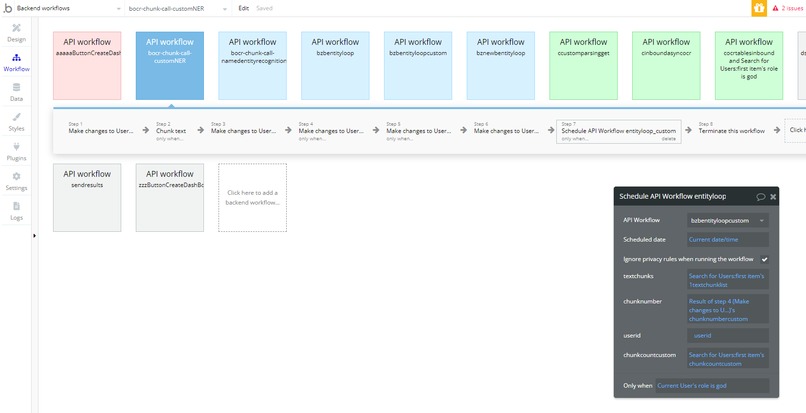Select Step 4 Make changes to User

[x=331, y=131]
